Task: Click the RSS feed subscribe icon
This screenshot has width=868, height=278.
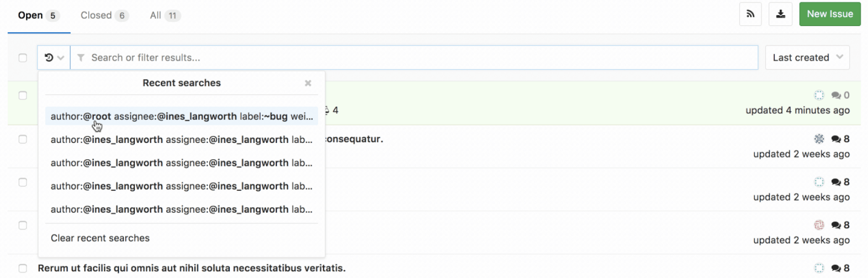Action: tap(750, 15)
